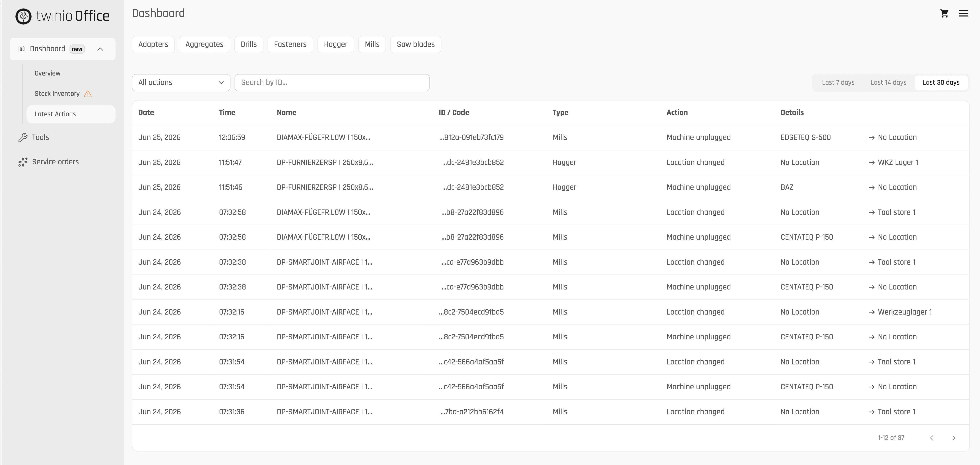Click the Date column header

pos(146,113)
